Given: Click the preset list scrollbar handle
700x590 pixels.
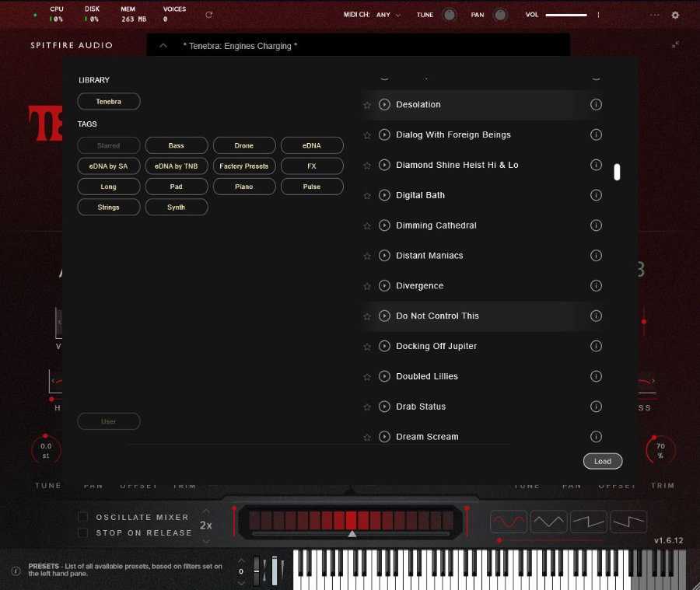Looking at the screenshot, I should pyautogui.click(x=617, y=172).
